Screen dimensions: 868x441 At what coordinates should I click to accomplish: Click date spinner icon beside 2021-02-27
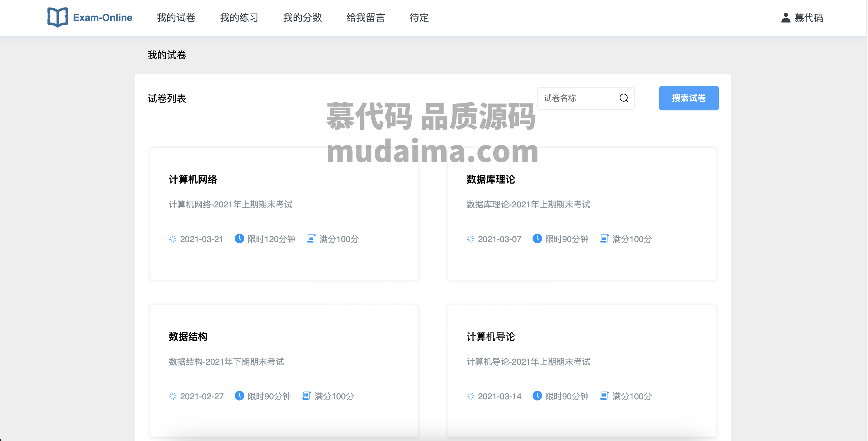coord(173,396)
